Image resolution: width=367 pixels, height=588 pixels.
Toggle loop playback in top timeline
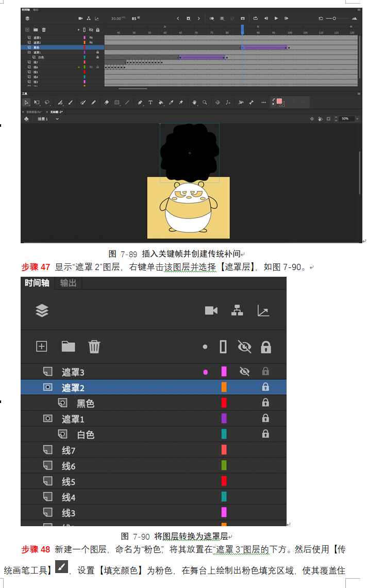point(256,19)
